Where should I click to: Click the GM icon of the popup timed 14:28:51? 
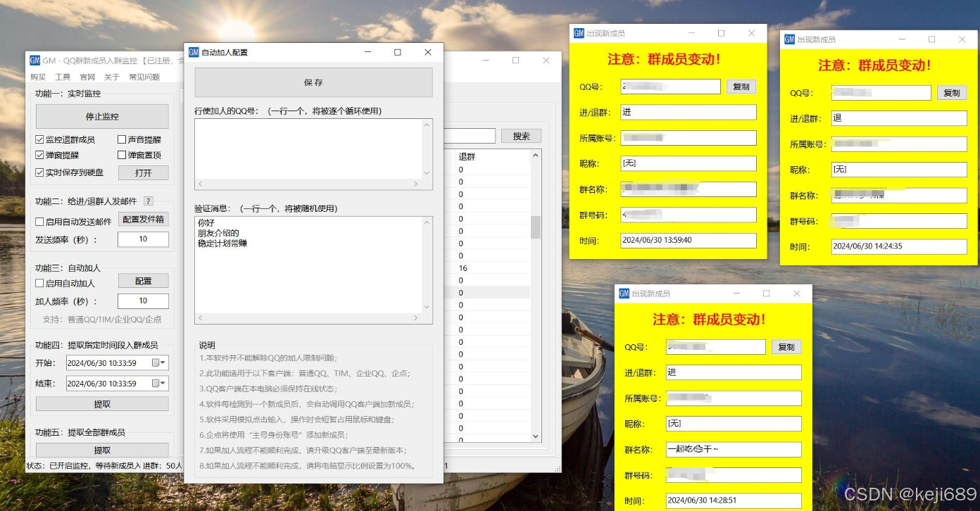click(x=624, y=294)
